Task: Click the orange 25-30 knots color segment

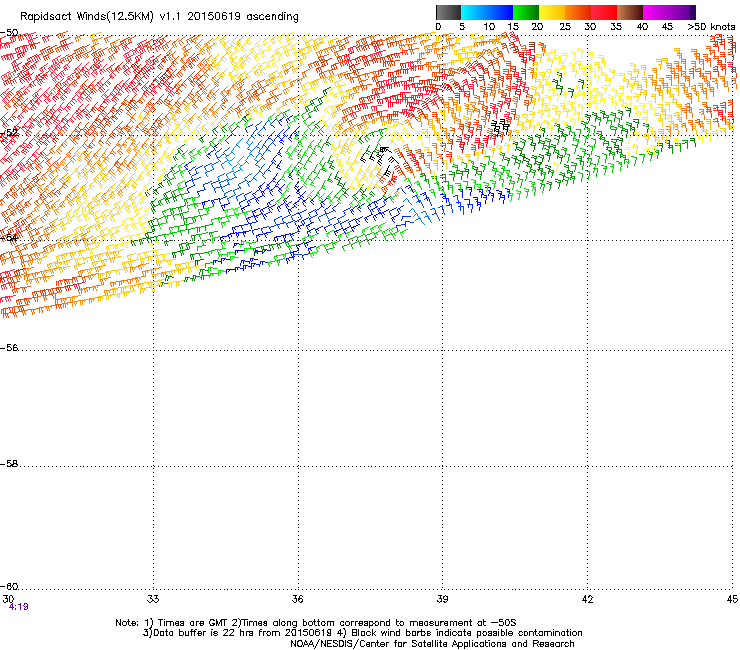Action: tap(578, 12)
